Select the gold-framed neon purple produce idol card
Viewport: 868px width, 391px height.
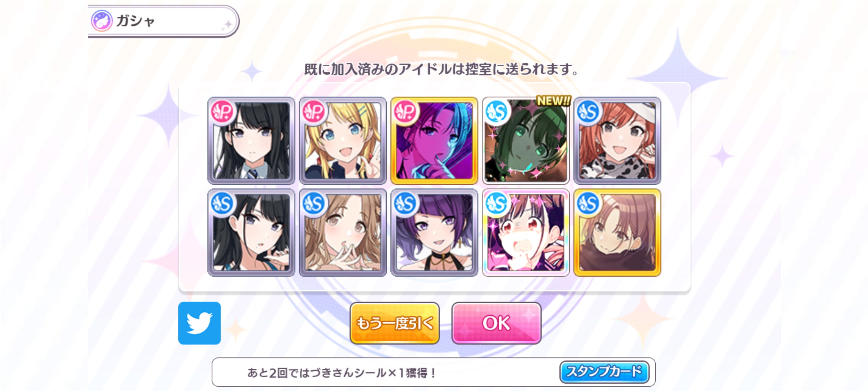click(434, 140)
